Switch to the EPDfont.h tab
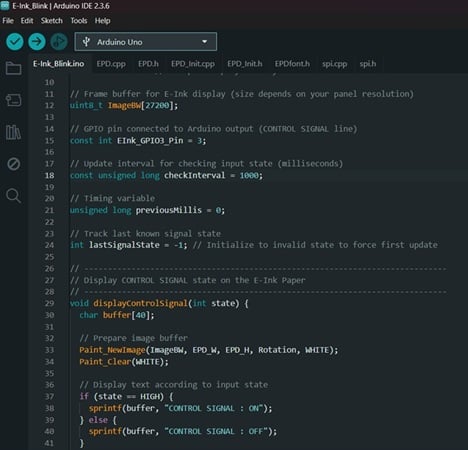 pyautogui.click(x=292, y=64)
